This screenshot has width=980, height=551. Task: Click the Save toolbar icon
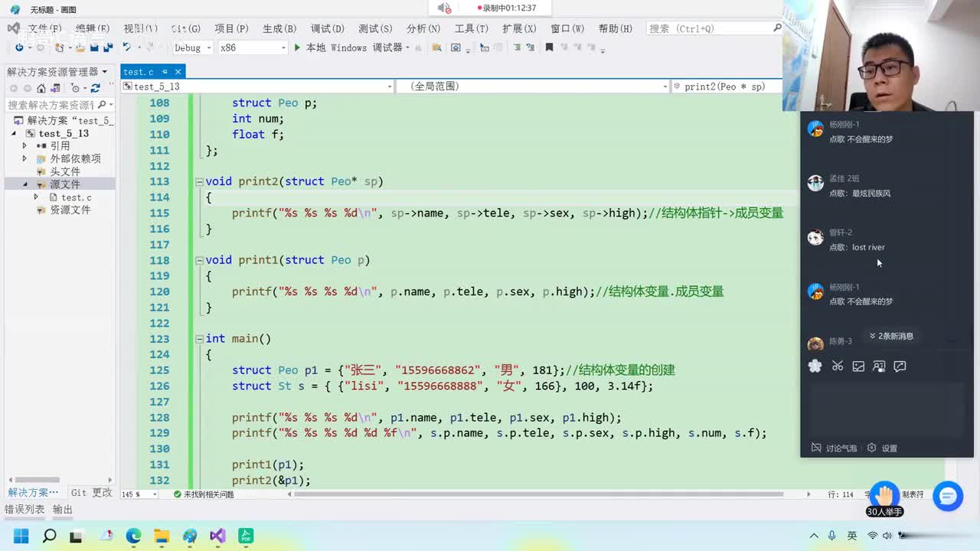tap(95, 47)
